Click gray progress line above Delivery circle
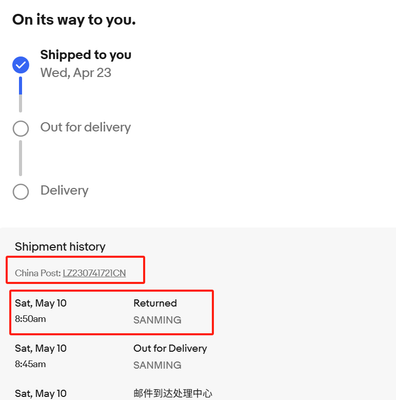 point(21,158)
